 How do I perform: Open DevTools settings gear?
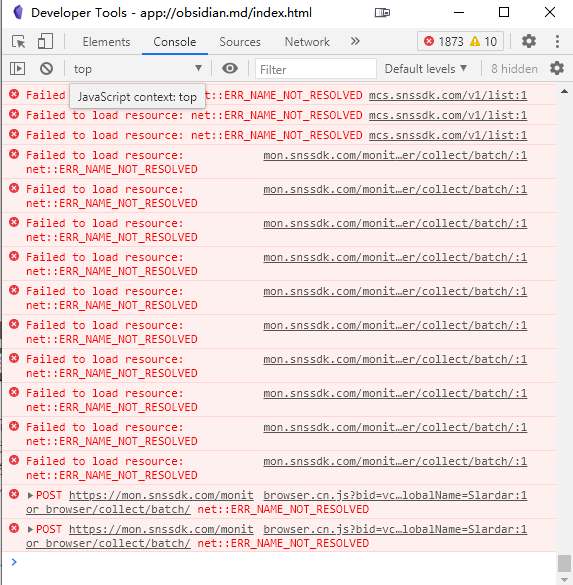click(x=529, y=41)
